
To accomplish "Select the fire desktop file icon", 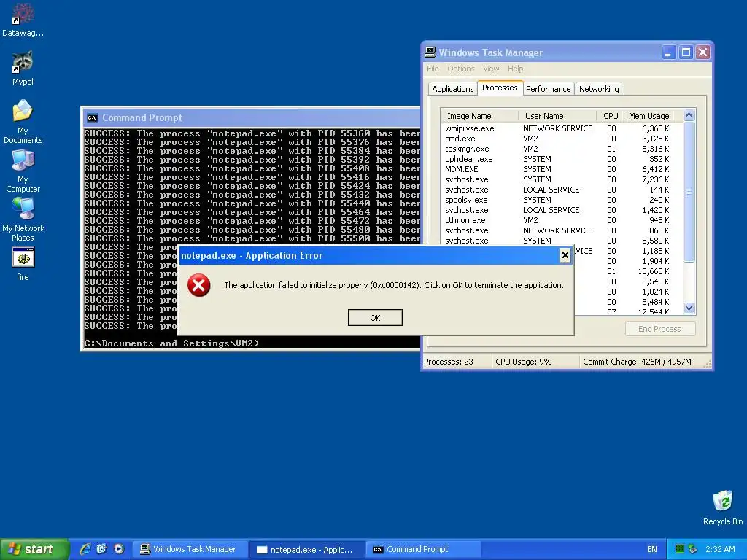I will click(x=23, y=264).
